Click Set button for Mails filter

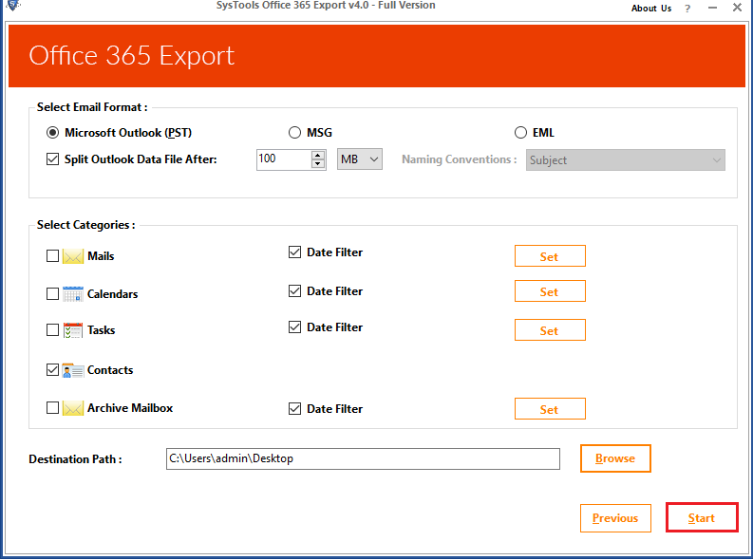point(550,256)
